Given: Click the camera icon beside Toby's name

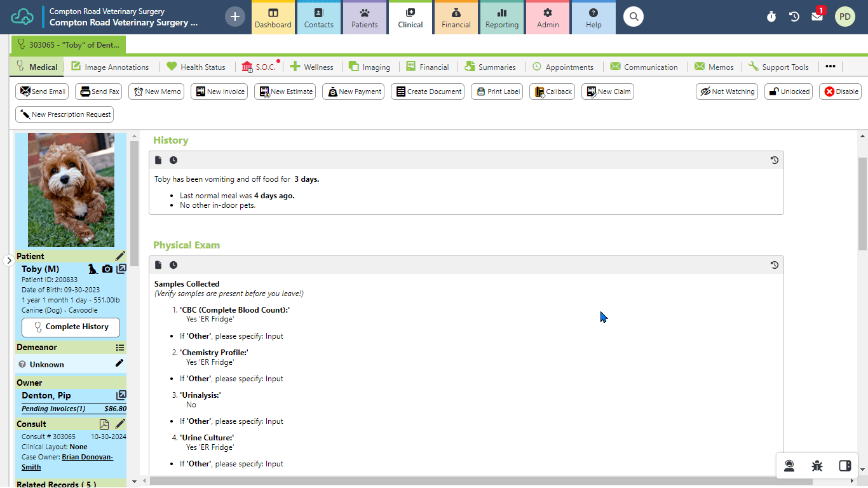Looking at the screenshot, I should pyautogui.click(x=107, y=269).
